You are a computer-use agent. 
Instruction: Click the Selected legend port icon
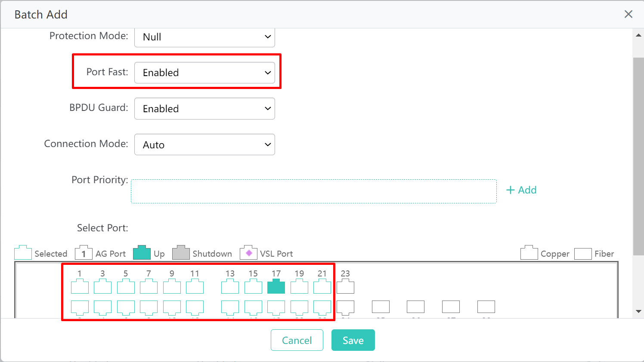23,253
